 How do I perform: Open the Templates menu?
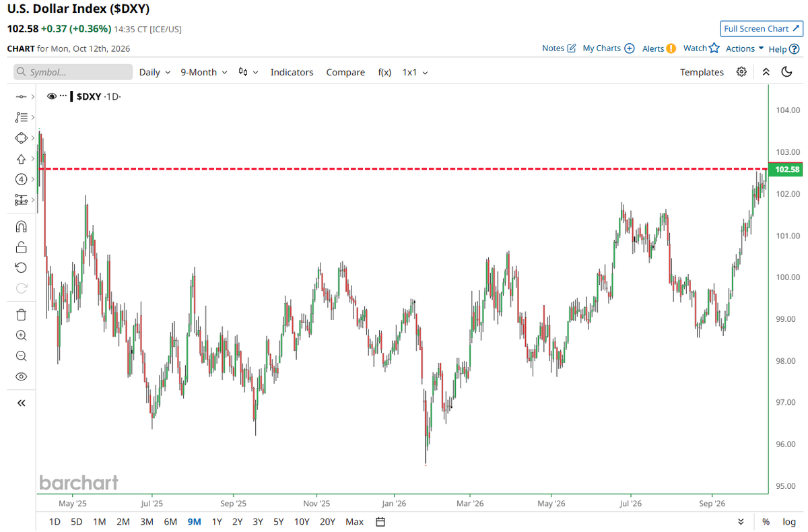click(702, 72)
